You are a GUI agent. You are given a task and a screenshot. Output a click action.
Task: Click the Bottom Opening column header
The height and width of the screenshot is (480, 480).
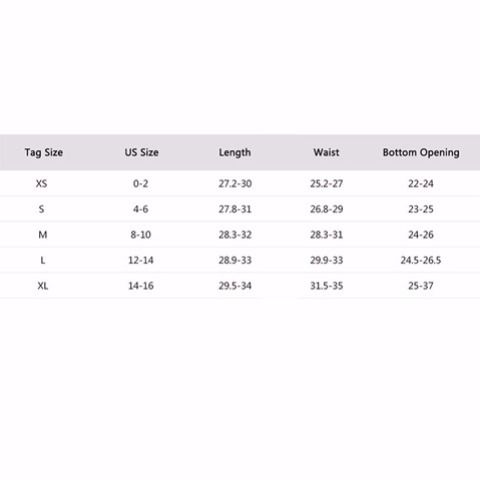[x=421, y=152]
